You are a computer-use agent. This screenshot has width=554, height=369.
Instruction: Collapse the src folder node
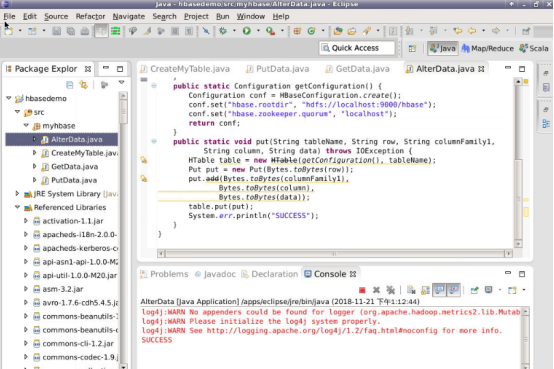coord(17,112)
